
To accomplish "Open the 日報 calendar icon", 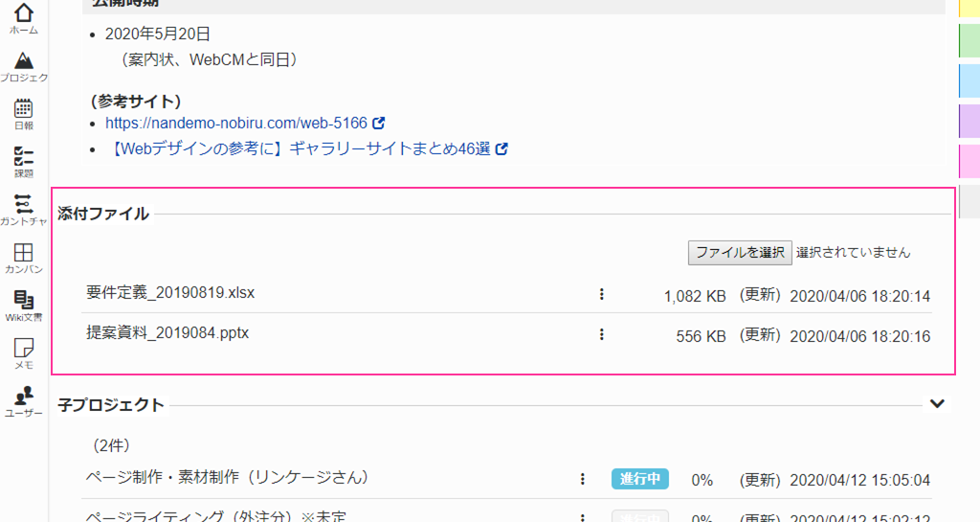I will [24, 113].
